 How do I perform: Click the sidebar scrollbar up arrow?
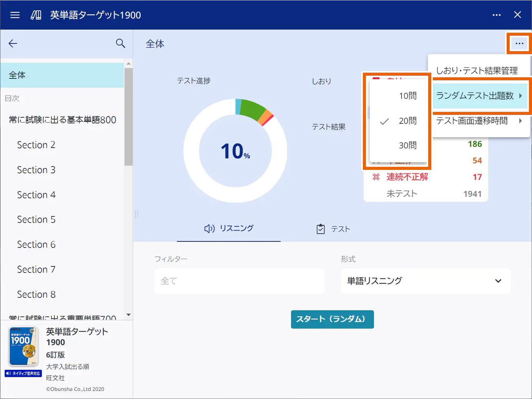pos(128,63)
